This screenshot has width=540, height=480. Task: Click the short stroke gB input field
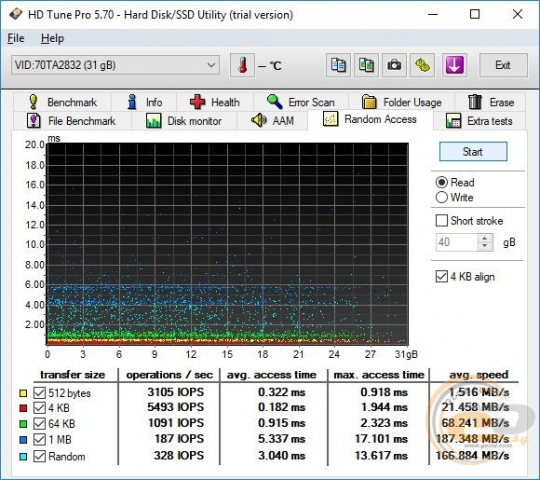click(x=457, y=242)
